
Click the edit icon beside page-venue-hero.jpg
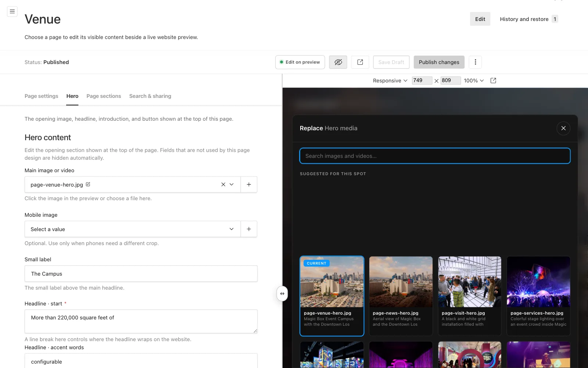[x=88, y=184]
